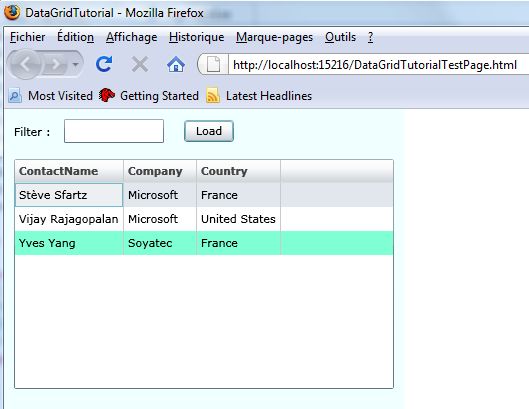Open the Latest Headlines RSS feed
529x409 pixels.
tap(259, 96)
